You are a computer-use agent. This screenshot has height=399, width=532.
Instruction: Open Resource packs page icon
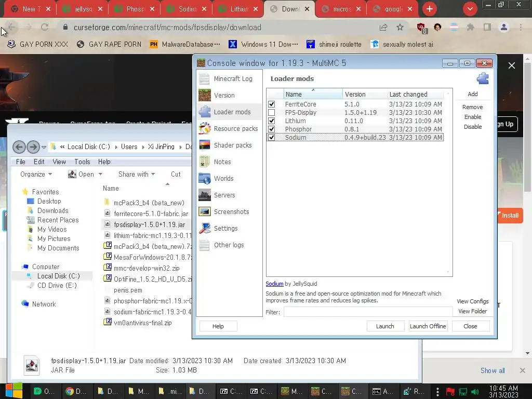click(x=205, y=129)
